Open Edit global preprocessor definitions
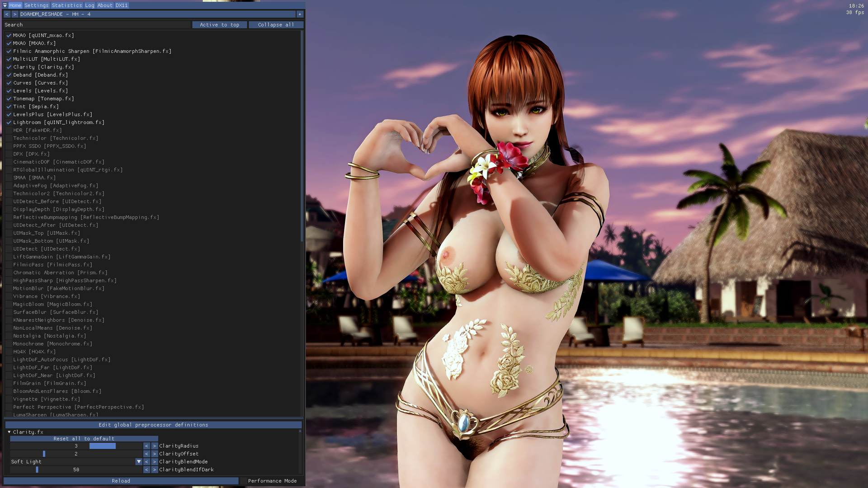 coord(153,425)
